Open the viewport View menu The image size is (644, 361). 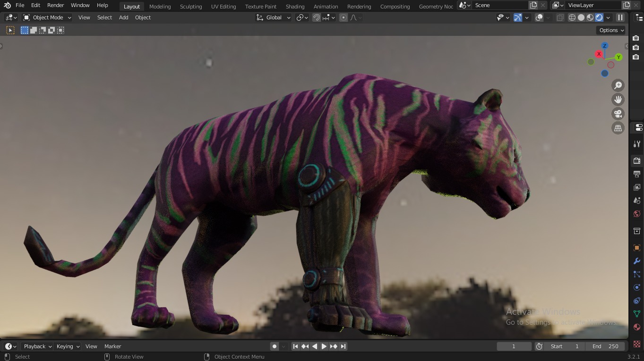84,17
